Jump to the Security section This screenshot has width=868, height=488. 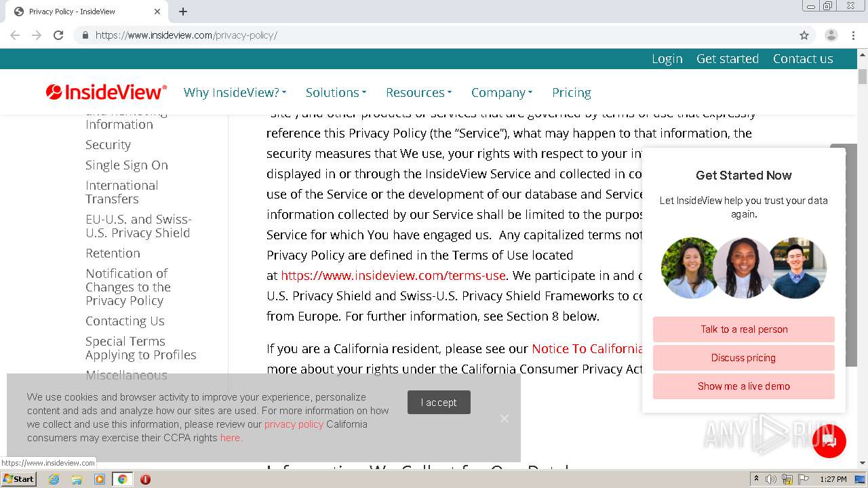tap(108, 144)
